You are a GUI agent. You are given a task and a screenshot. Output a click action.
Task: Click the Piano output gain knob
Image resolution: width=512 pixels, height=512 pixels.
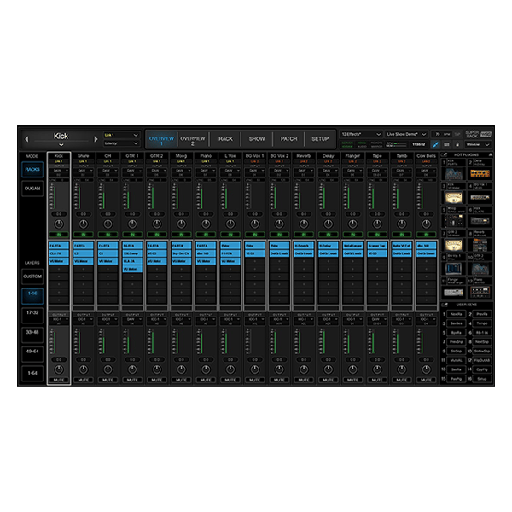coord(206,369)
